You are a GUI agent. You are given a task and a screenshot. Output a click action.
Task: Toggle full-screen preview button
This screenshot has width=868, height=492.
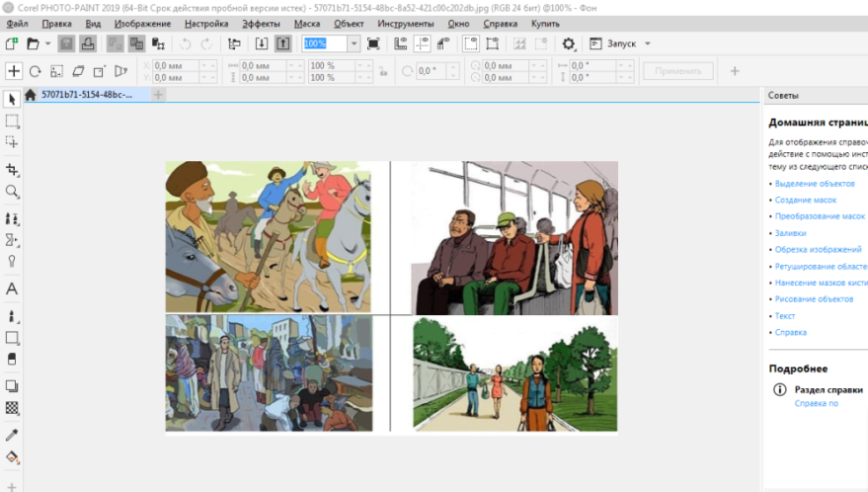tap(373, 44)
